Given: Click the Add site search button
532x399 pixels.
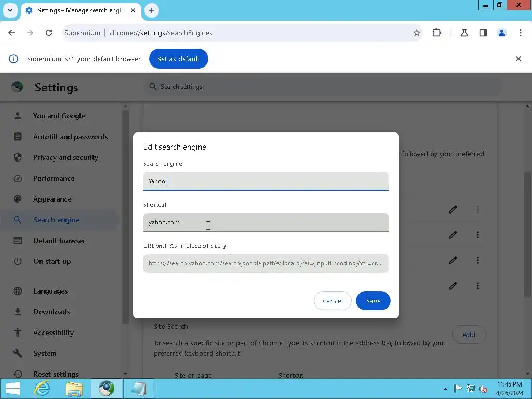Looking at the screenshot, I should 469,335.
